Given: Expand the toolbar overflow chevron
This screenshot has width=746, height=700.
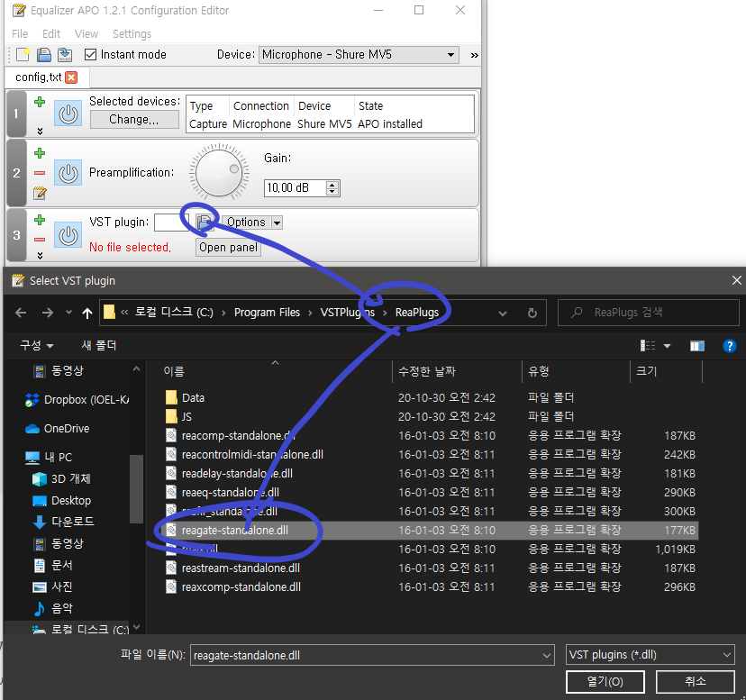Looking at the screenshot, I should pos(474,55).
